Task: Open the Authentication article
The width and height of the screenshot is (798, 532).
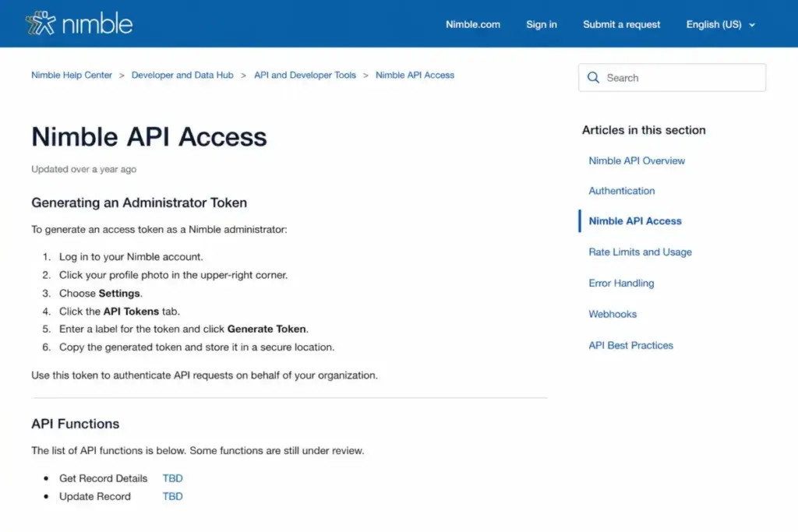Action: coord(621,191)
